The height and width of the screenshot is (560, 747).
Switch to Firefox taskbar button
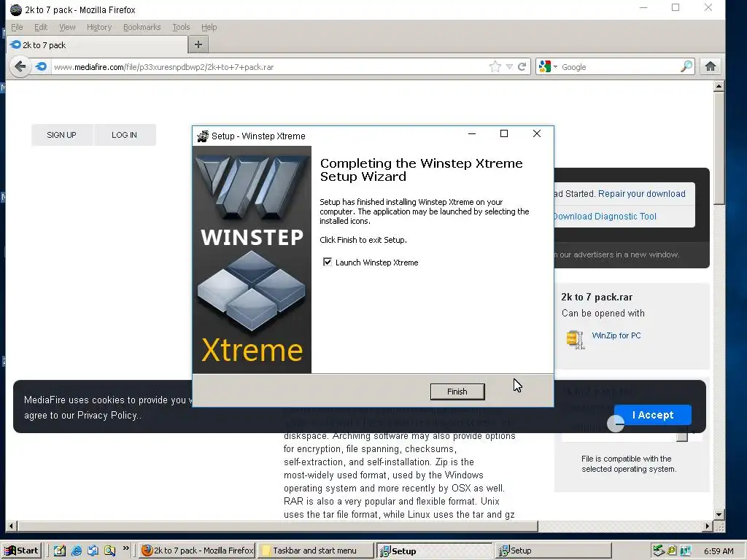[x=197, y=551]
